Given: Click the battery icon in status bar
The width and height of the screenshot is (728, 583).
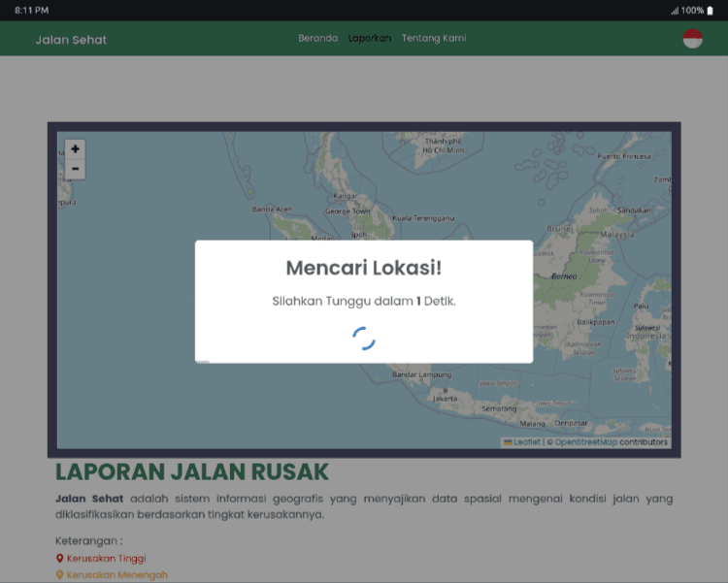Looking at the screenshot, I should tap(710, 11).
